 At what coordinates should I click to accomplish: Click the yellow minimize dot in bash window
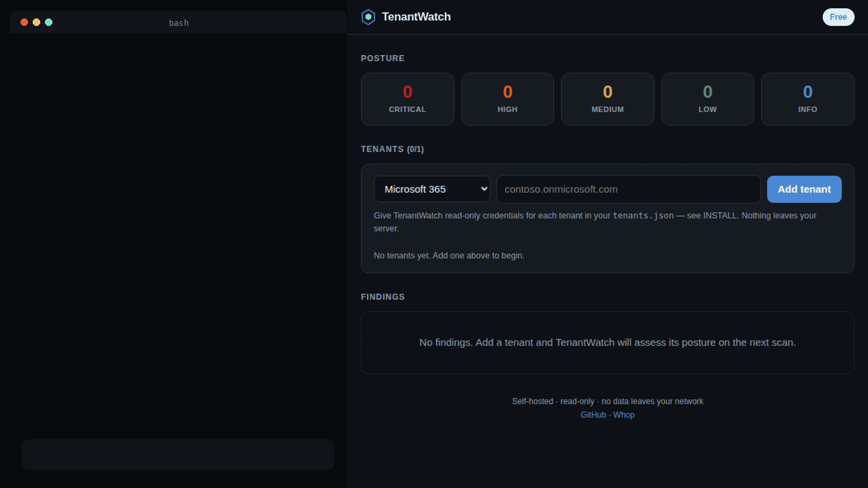click(x=36, y=22)
